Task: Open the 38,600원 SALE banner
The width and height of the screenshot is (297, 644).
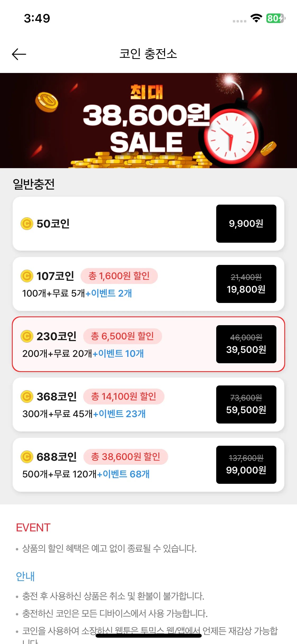Action: point(148,121)
